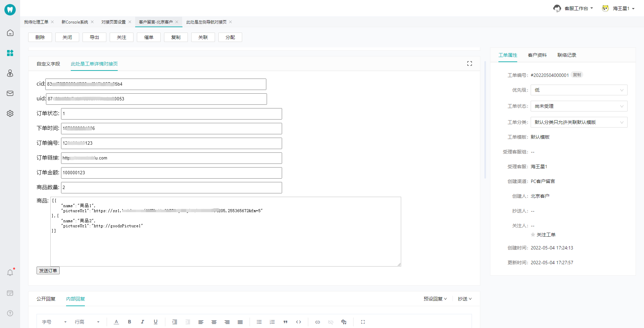The width and height of the screenshot is (644, 328).
Task: Toggle underline formatting in reply editor
Action: point(156,322)
